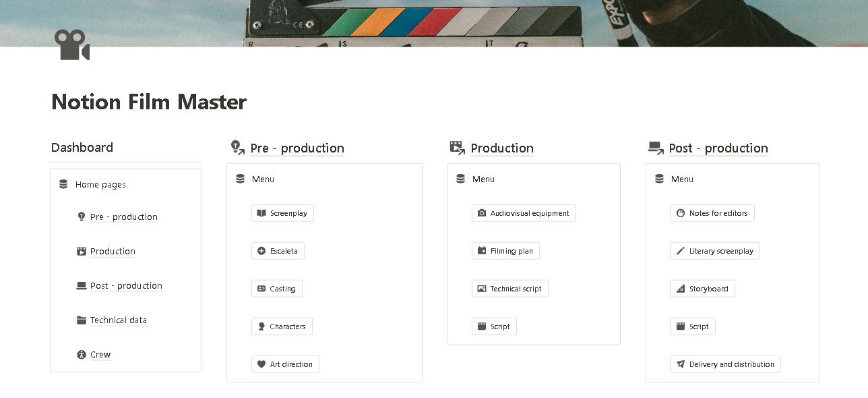Click the paper plane icon on Delivery and distribution
The image size is (868, 398).
680,364
